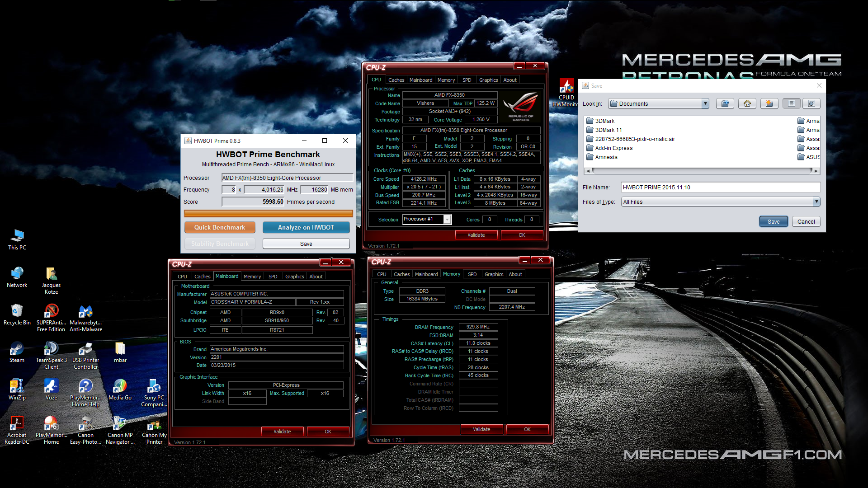Select the Add-in Express folder
Viewport: 868px width, 488px height.
point(609,148)
